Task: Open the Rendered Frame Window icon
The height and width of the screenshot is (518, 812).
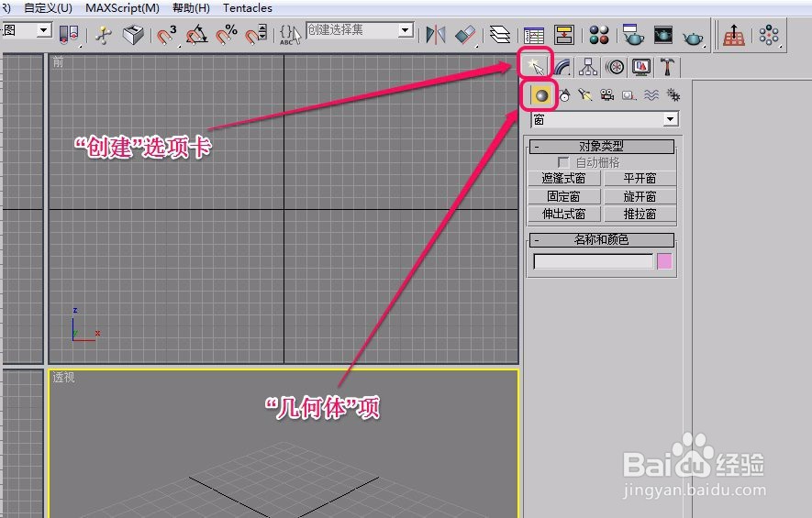Action: (662, 35)
